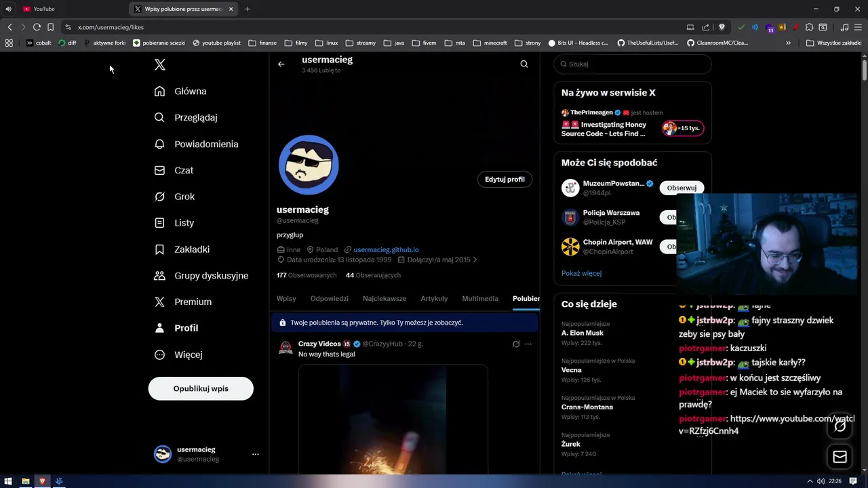Image resolution: width=868 pixels, height=488 pixels.
Task: Switch to the Najciekawsze tab
Action: point(384,298)
